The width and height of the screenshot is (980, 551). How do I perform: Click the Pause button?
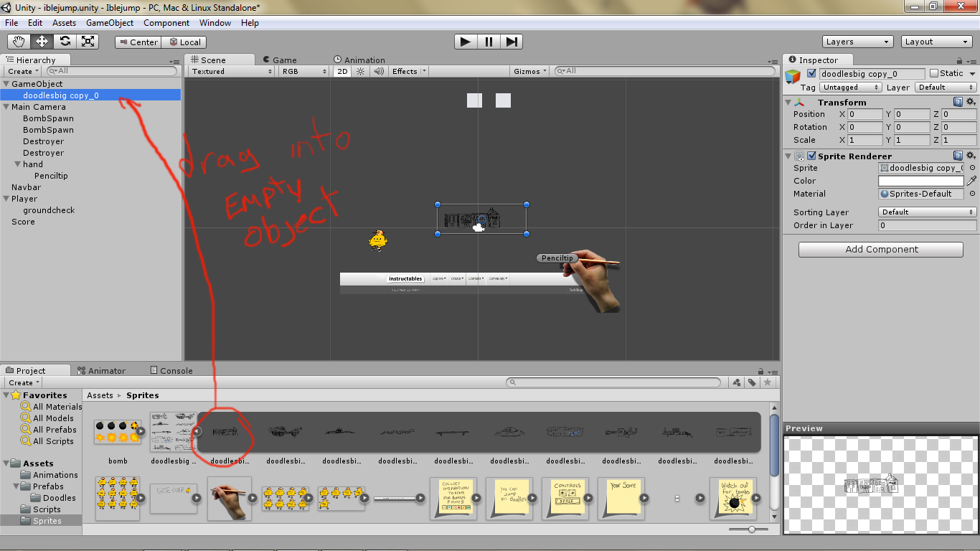coord(489,42)
